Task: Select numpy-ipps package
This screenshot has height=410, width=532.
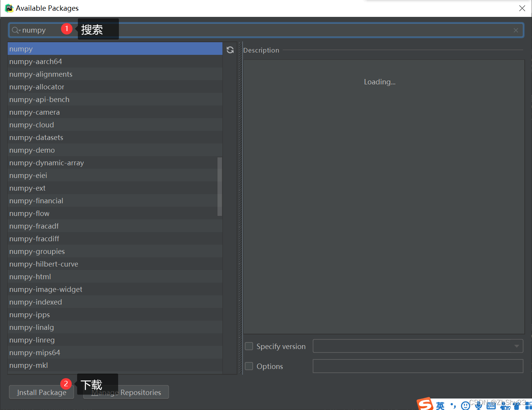Action: coord(115,314)
